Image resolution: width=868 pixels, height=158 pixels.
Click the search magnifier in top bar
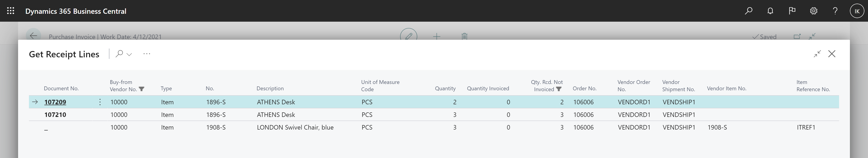pyautogui.click(x=748, y=11)
